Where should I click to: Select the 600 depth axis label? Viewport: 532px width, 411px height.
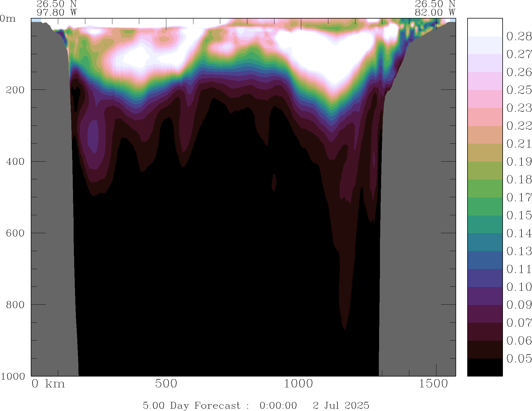15,233
